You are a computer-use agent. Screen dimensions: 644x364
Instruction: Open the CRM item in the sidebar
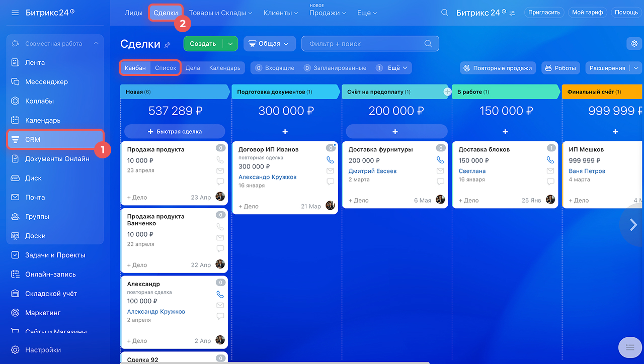[55, 139]
